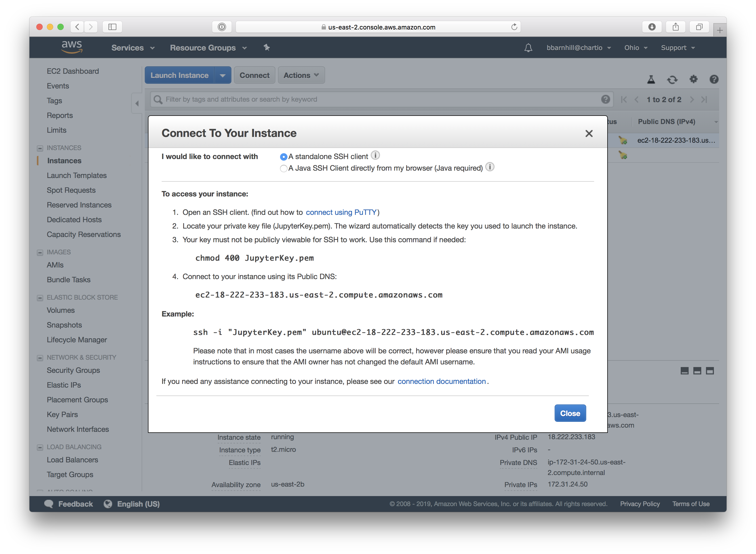Click the Safari address bar

378,27
